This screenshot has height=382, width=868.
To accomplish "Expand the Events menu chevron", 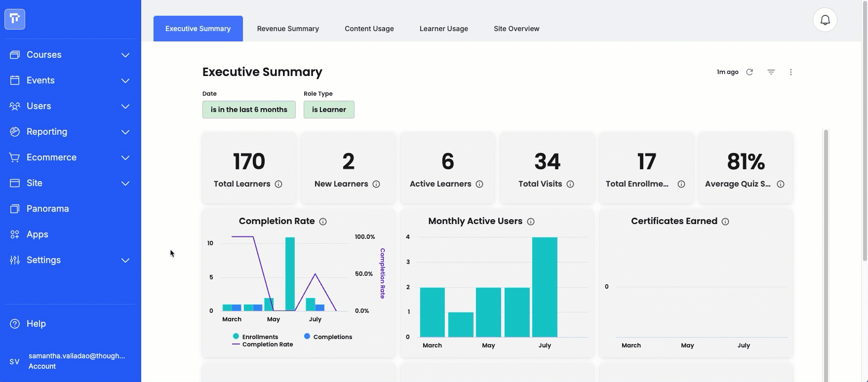I will coord(125,80).
